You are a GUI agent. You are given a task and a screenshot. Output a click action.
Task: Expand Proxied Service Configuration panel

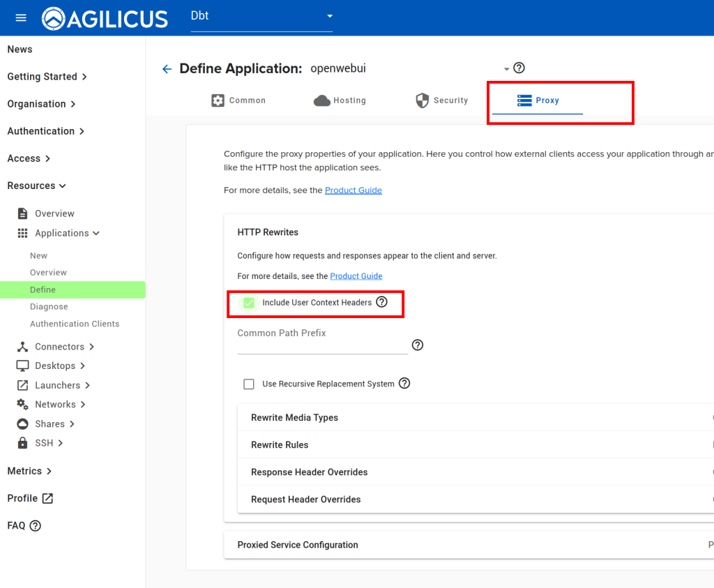point(469,545)
